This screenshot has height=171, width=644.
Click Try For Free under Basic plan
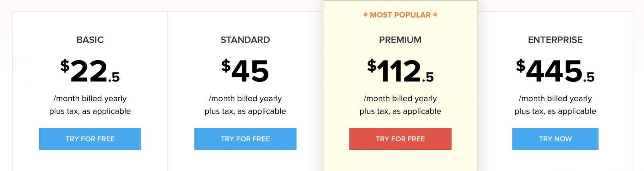pos(90,139)
